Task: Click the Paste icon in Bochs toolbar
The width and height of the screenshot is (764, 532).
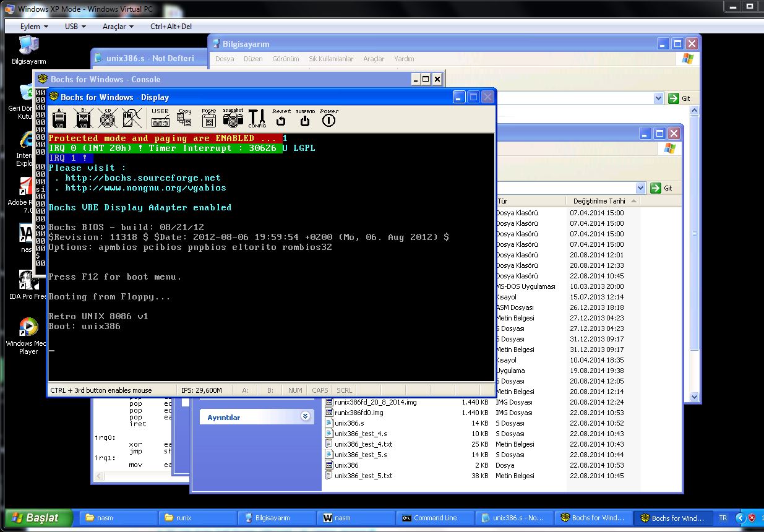Action: (x=209, y=118)
